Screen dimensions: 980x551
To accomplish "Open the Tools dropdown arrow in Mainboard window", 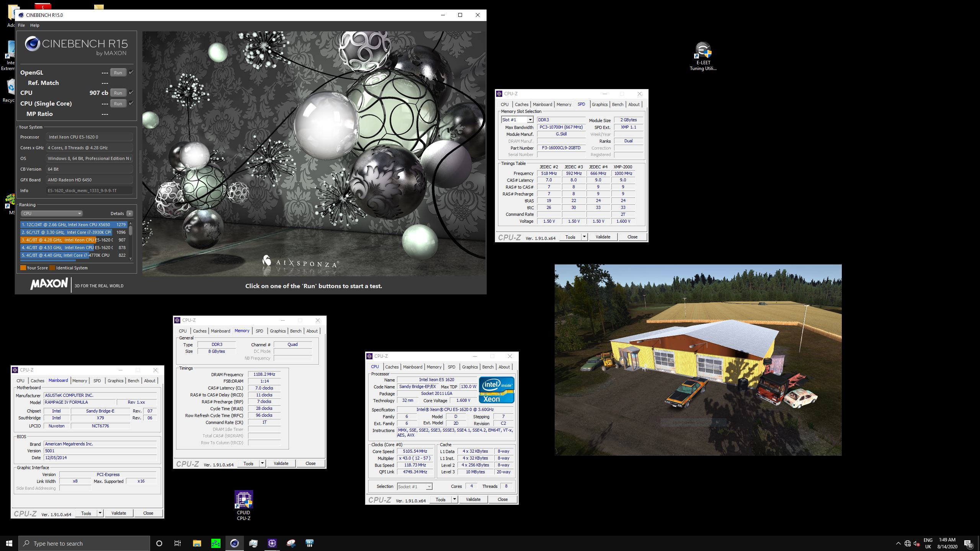I will point(100,513).
